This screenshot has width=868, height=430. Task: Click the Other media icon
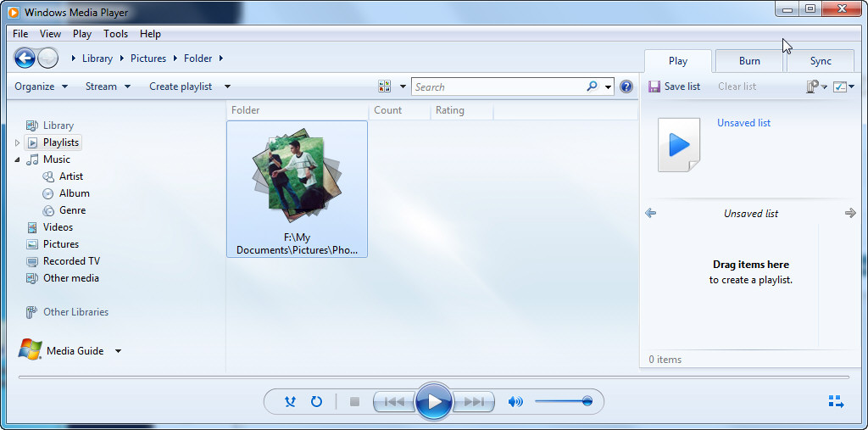point(33,278)
